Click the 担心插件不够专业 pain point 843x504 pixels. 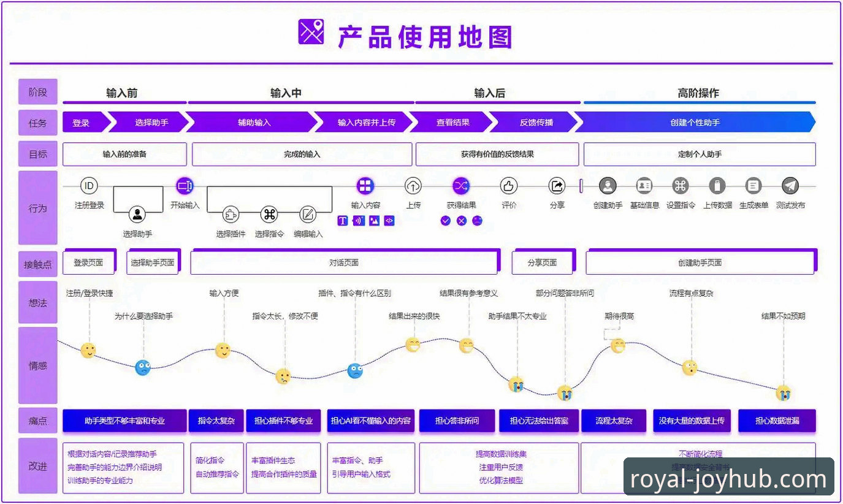click(283, 421)
